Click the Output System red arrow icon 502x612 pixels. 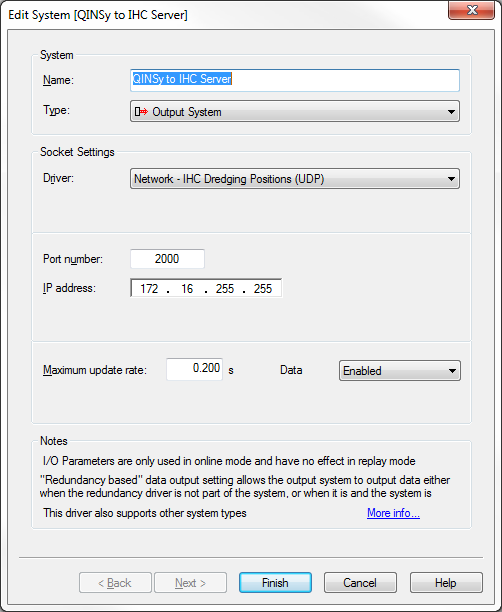(141, 112)
